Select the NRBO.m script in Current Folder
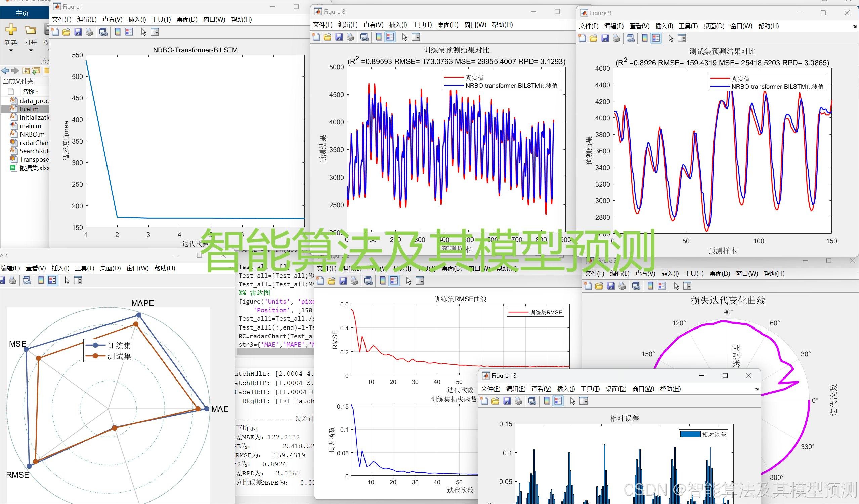859x504 pixels. (x=31, y=134)
